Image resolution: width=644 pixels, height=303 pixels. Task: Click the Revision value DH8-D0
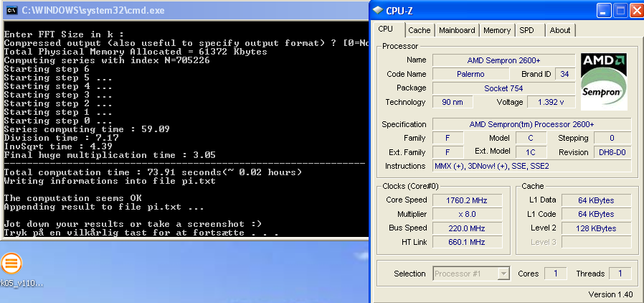coord(612,152)
